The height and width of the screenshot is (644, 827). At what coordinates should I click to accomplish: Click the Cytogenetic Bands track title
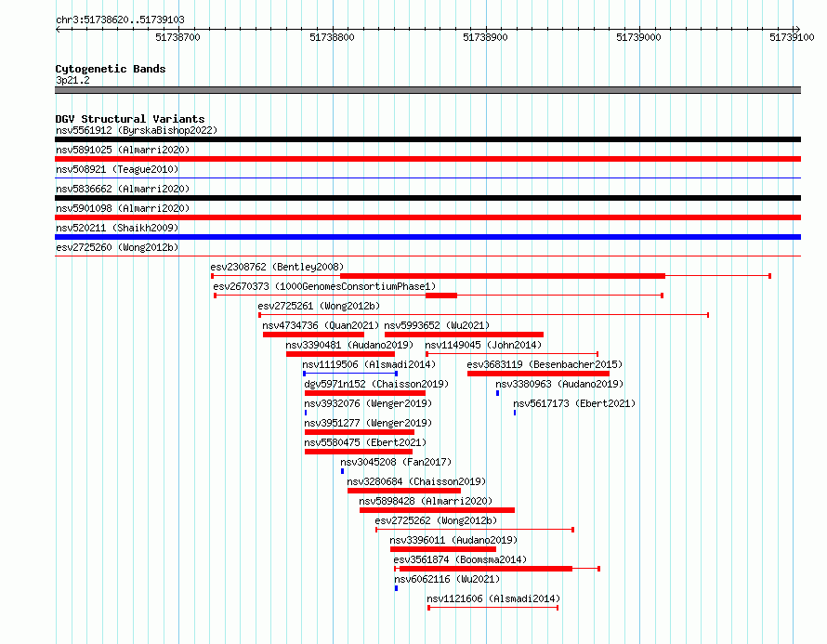[111, 69]
